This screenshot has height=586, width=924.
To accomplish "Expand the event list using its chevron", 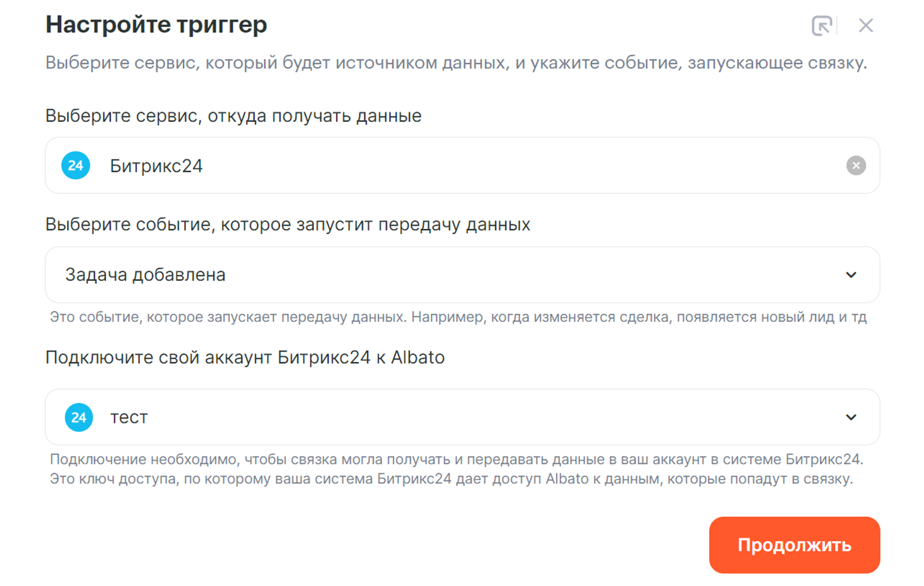I will coord(851,275).
